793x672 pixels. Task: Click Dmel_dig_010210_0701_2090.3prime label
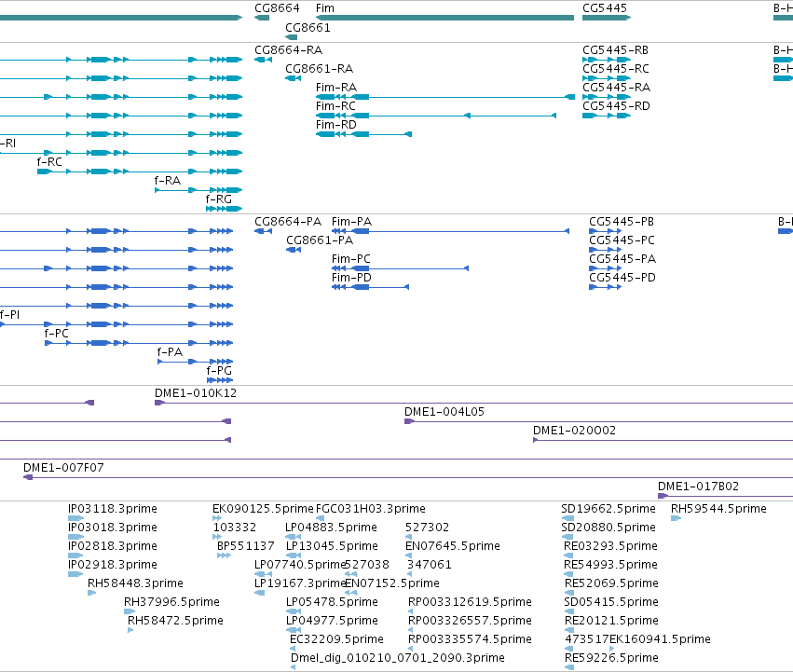click(398, 658)
